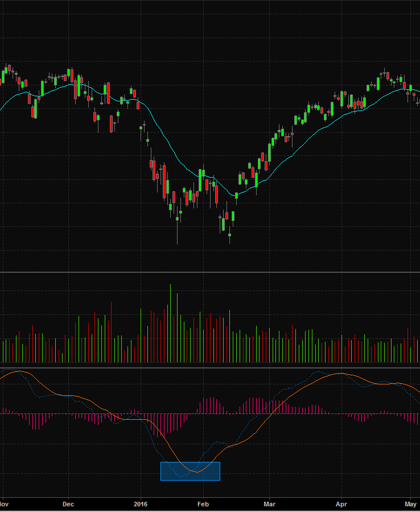Click the highest candle in mid-April
This screenshot has height=512, width=420.
click(384, 72)
